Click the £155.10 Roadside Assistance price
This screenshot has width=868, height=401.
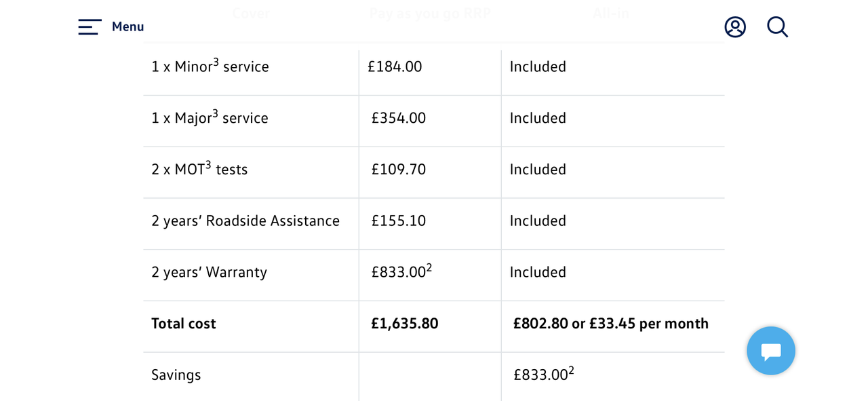[399, 221]
